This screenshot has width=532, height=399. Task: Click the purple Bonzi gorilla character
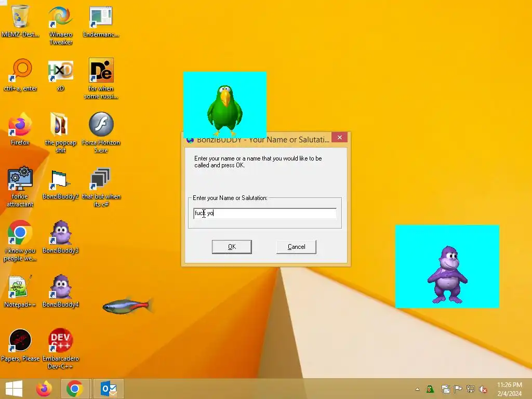[447, 274]
